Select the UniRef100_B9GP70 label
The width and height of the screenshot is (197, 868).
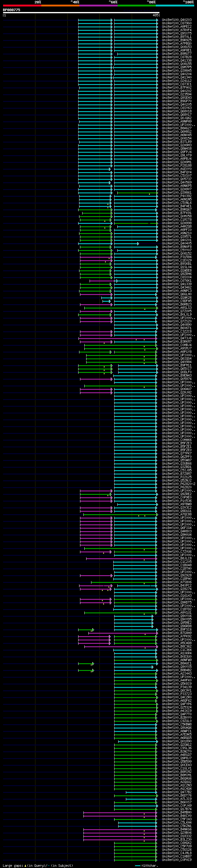[x=177, y=101]
